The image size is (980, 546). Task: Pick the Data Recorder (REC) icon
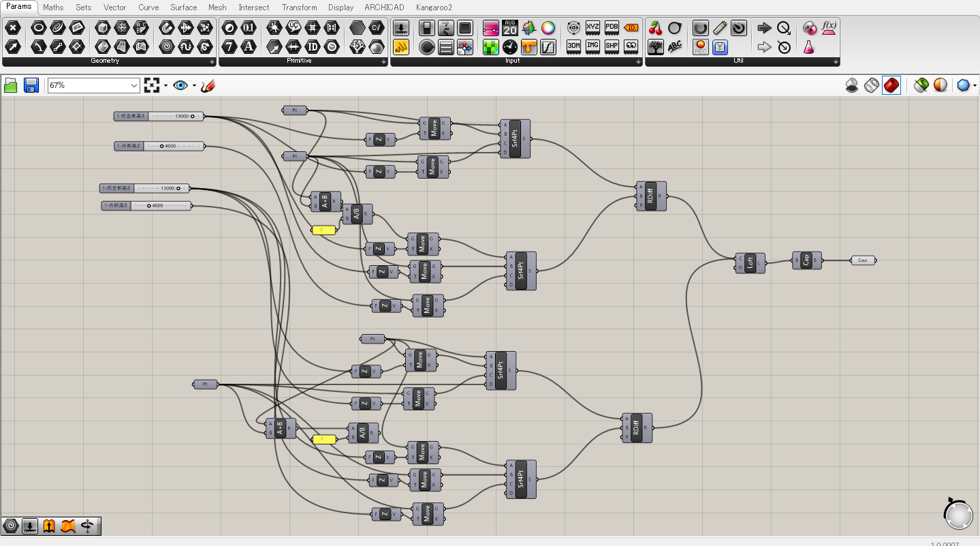(x=701, y=47)
